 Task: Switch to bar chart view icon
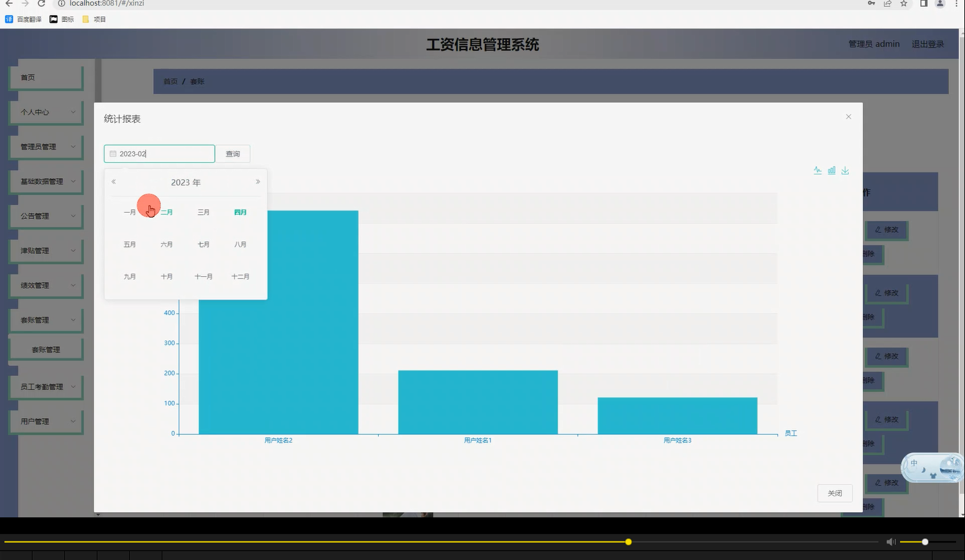(x=831, y=170)
